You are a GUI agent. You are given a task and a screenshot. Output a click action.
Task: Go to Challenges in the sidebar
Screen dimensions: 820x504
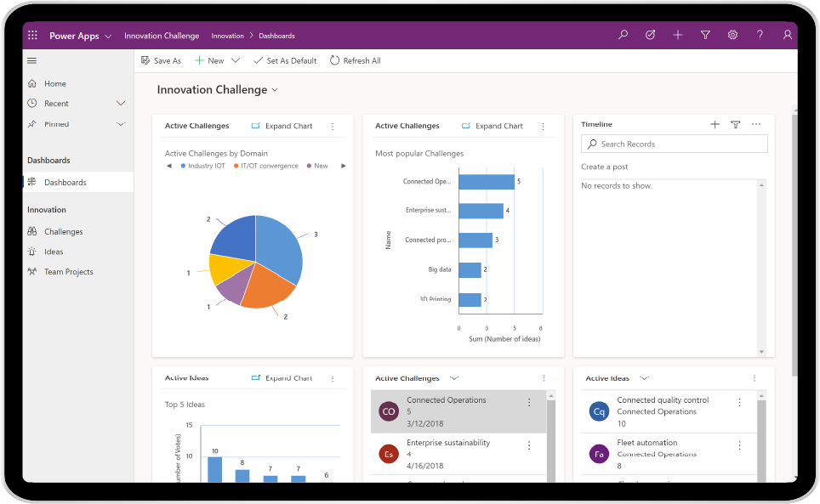[x=64, y=232]
